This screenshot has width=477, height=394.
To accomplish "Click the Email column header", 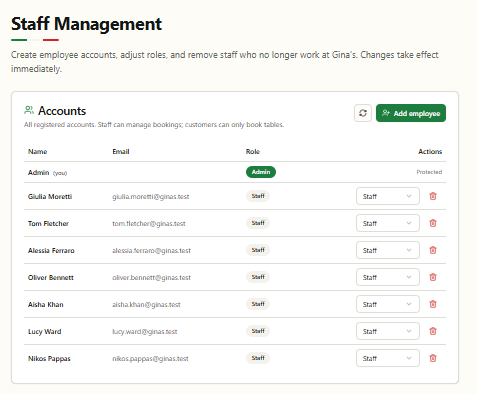I will (121, 152).
